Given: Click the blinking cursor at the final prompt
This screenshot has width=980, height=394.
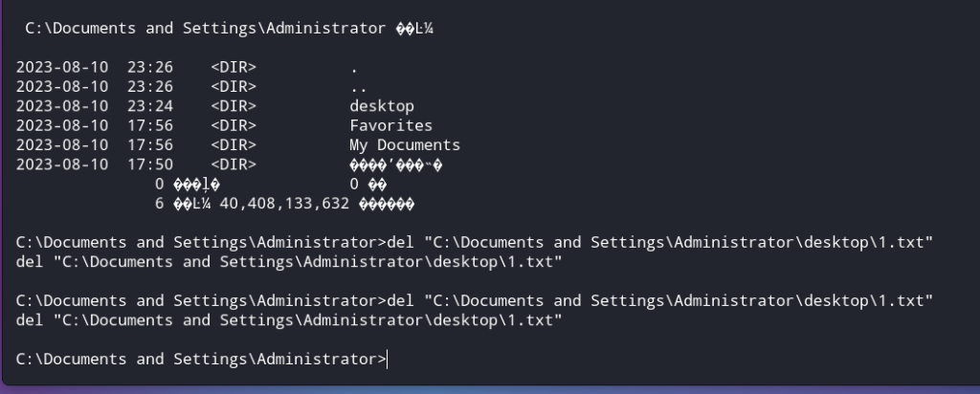Looking at the screenshot, I should 388,359.
